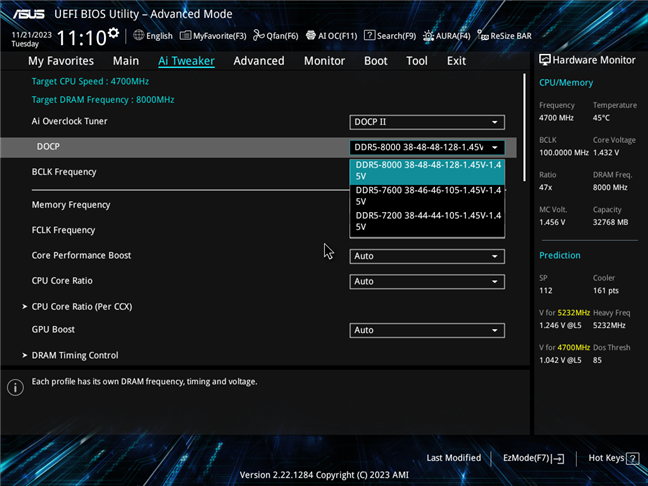Viewport: 648px width, 486px height.
Task: Select DDR5-8000 38-48-48-128 profile option
Action: point(427,171)
